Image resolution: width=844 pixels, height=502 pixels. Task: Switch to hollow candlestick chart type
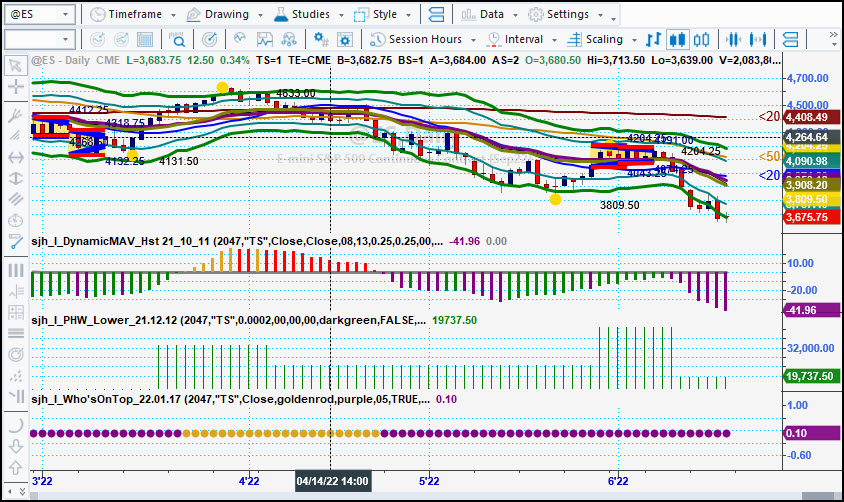coord(701,39)
